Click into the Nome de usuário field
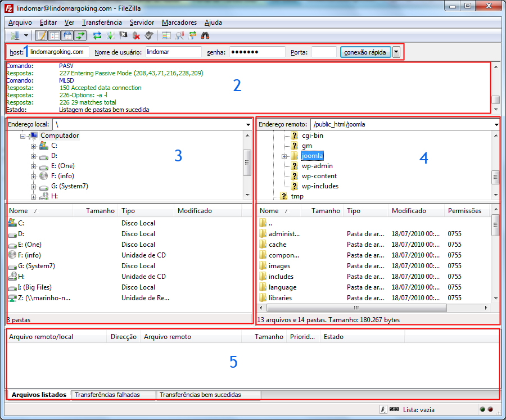The width and height of the screenshot is (506, 420). pyautogui.click(x=173, y=52)
